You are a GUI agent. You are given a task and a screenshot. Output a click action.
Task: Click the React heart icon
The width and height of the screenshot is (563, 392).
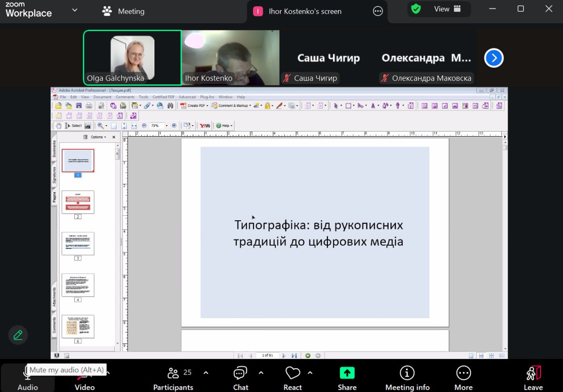292,374
